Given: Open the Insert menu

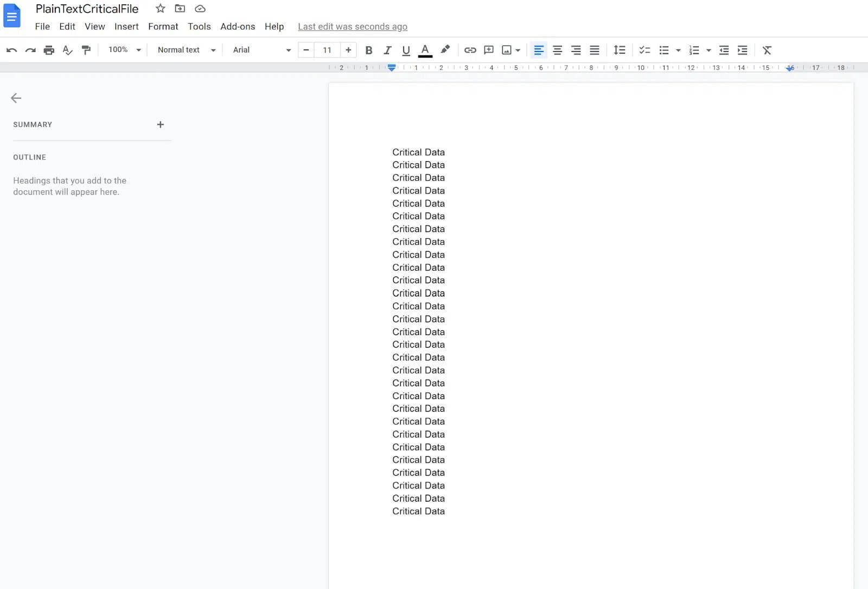Looking at the screenshot, I should [126, 26].
